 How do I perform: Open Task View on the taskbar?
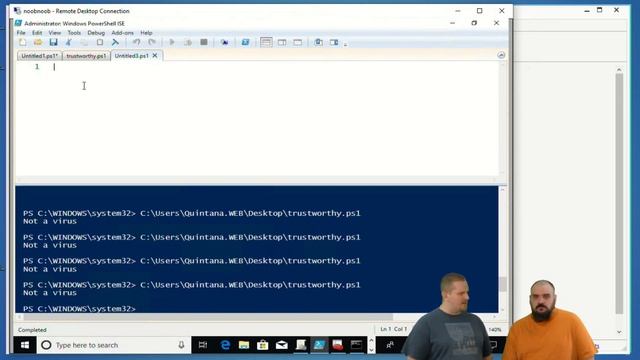click(x=203, y=345)
